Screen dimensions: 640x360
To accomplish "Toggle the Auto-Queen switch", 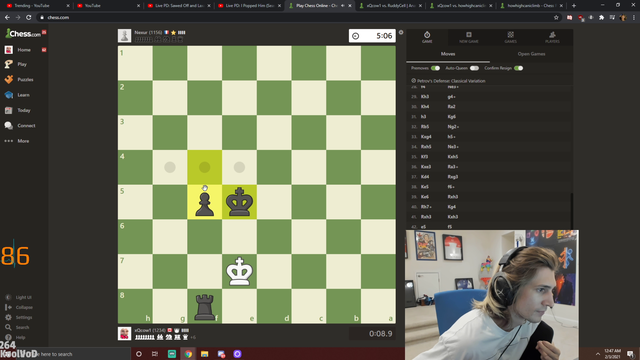I will point(474,68).
